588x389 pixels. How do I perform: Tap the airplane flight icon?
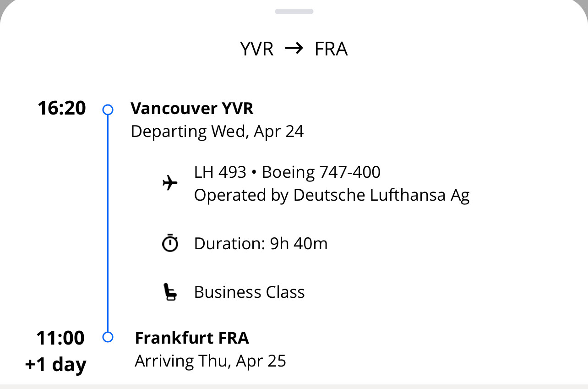[170, 184]
